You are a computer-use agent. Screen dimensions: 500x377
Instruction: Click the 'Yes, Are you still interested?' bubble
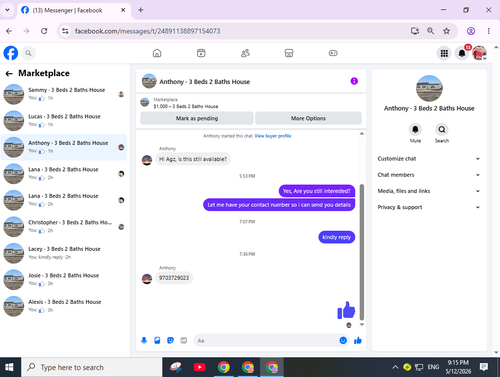click(x=317, y=191)
